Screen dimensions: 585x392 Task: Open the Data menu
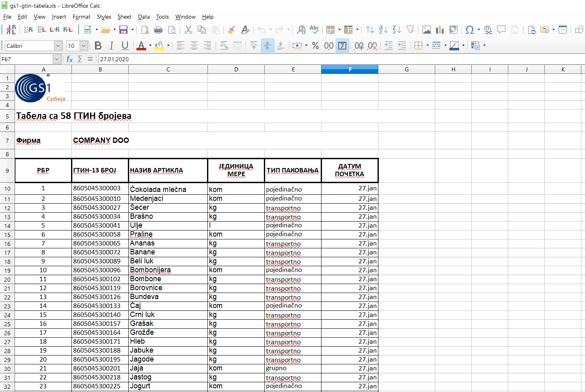point(144,17)
